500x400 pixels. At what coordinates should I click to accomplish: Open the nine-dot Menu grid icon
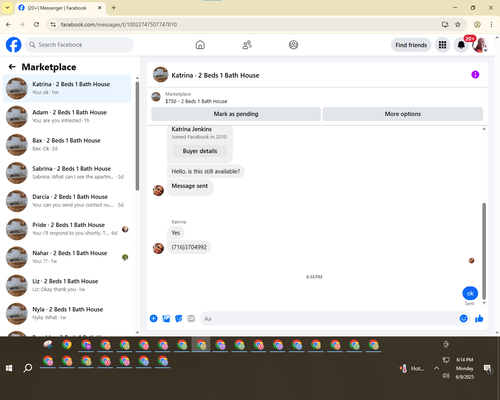pyautogui.click(x=442, y=45)
